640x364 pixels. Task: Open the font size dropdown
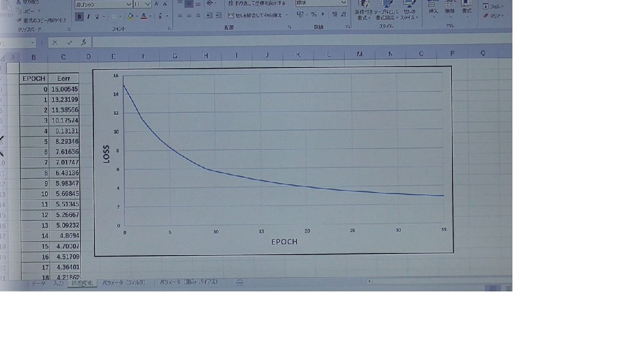(147, 4)
